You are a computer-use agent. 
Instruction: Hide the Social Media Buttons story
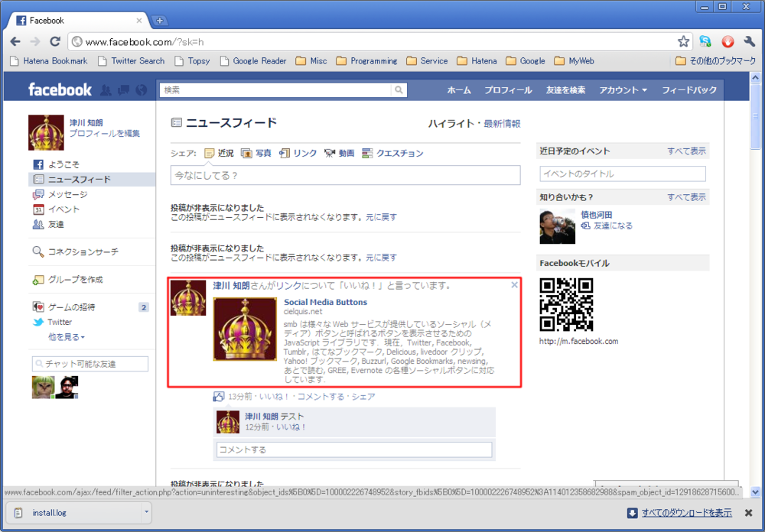(x=514, y=285)
